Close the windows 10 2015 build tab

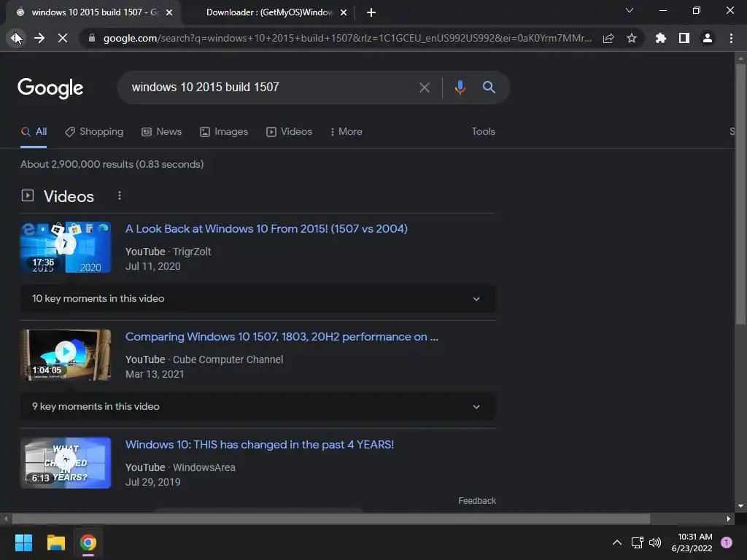[169, 12]
